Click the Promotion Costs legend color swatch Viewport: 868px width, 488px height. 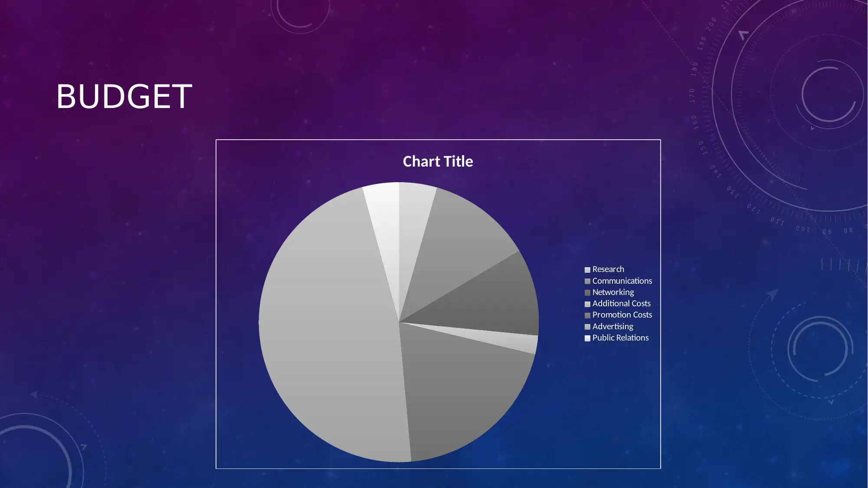pos(587,315)
